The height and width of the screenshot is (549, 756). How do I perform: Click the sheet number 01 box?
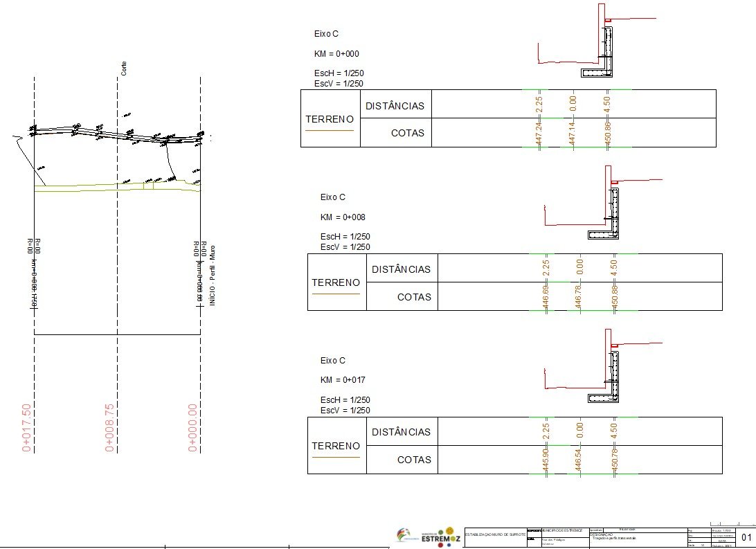click(746, 537)
